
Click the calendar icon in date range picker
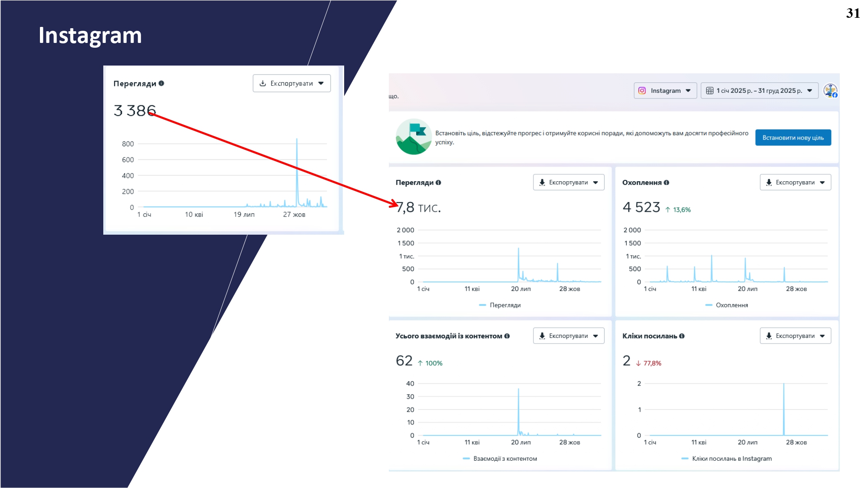(x=710, y=91)
